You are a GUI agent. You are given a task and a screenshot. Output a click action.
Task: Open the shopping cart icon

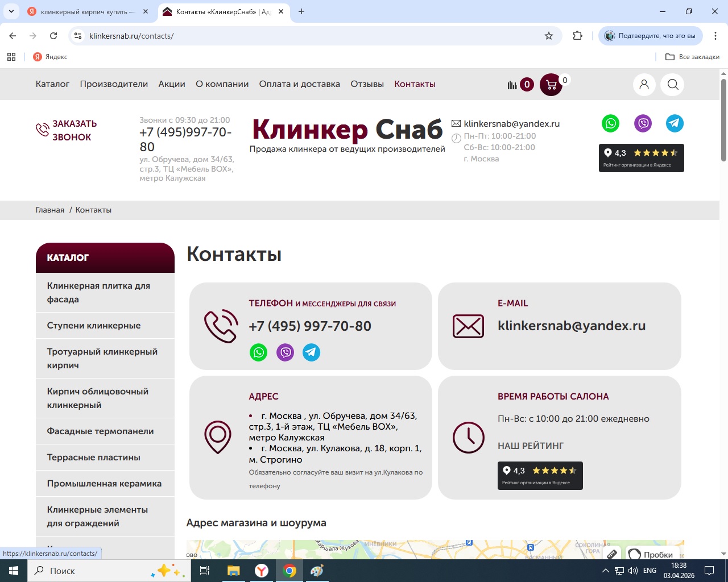tap(551, 85)
